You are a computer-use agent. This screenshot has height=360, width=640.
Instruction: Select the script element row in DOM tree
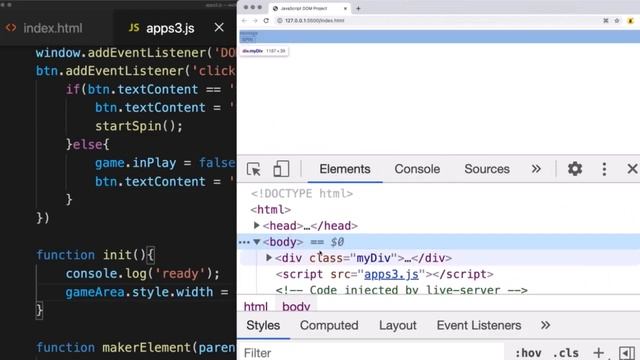(x=384, y=274)
